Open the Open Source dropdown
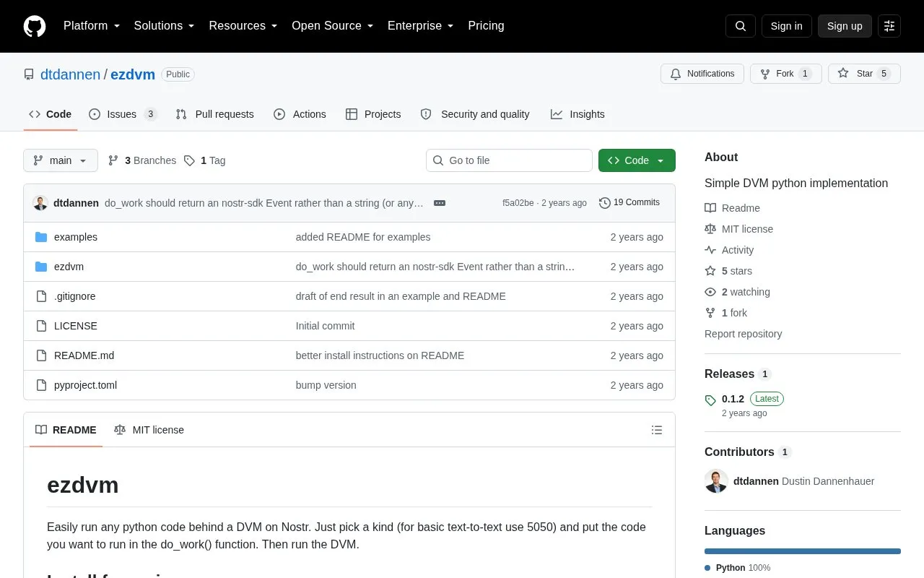The image size is (924, 578). [333, 26]
